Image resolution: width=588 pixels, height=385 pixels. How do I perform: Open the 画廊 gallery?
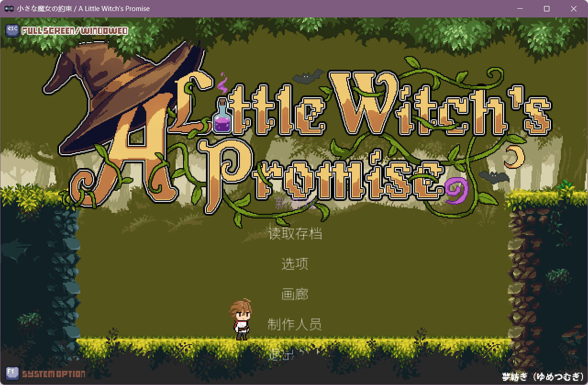tap(295, 294)
